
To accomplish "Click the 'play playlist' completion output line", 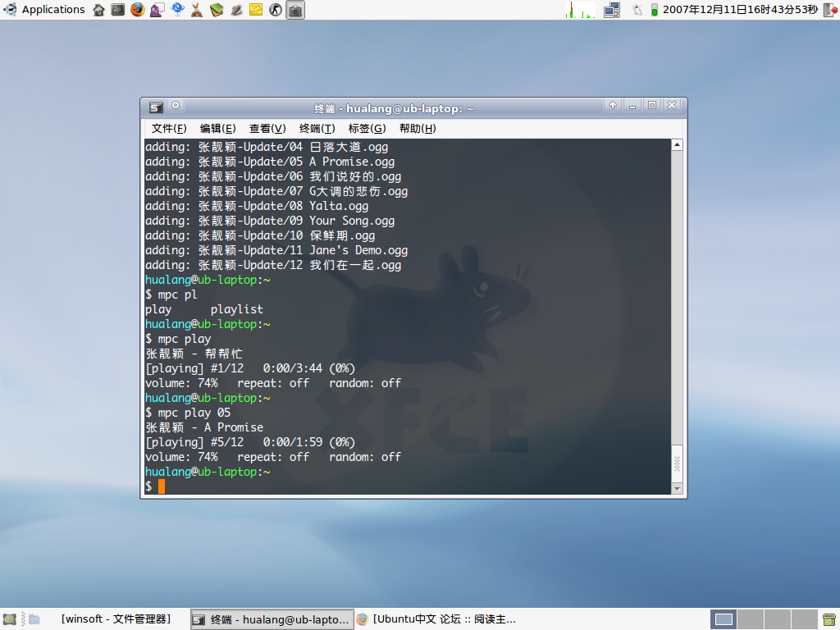I will click(204, 309).
